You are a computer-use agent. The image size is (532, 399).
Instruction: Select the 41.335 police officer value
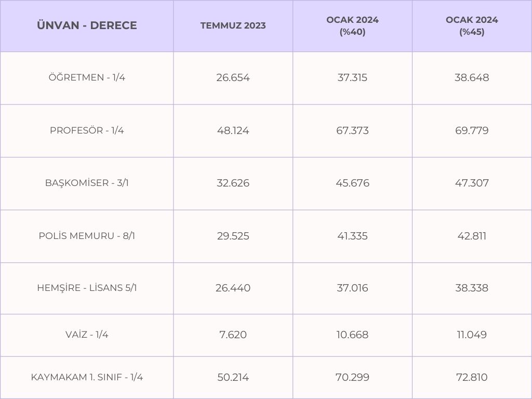pos(352,236)
